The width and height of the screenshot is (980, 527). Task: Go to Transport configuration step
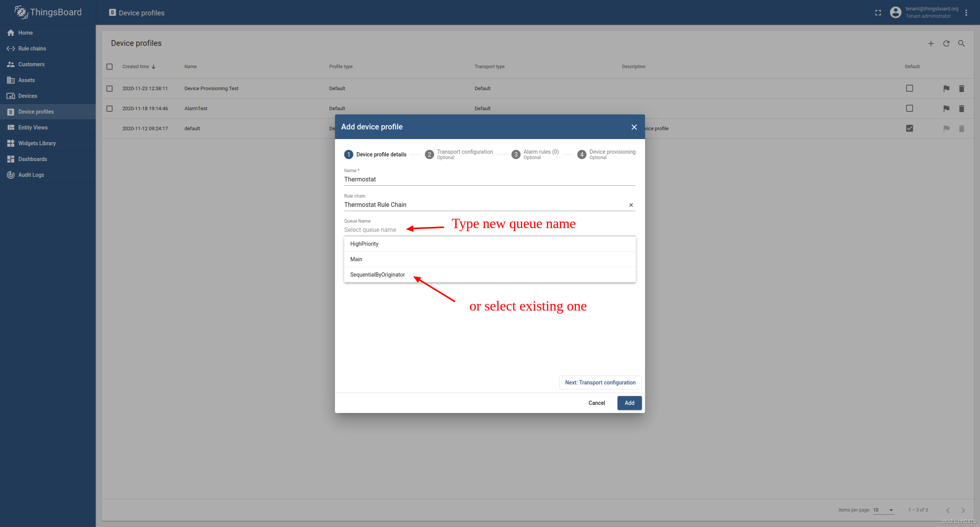[x=459, y=154]
